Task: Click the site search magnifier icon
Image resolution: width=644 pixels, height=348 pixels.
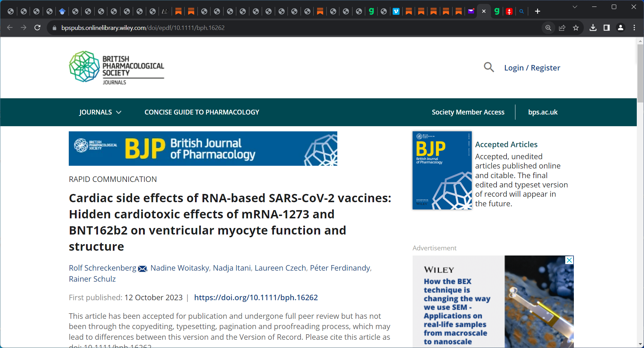Action: pyautogui.click(x=489, y=67)
